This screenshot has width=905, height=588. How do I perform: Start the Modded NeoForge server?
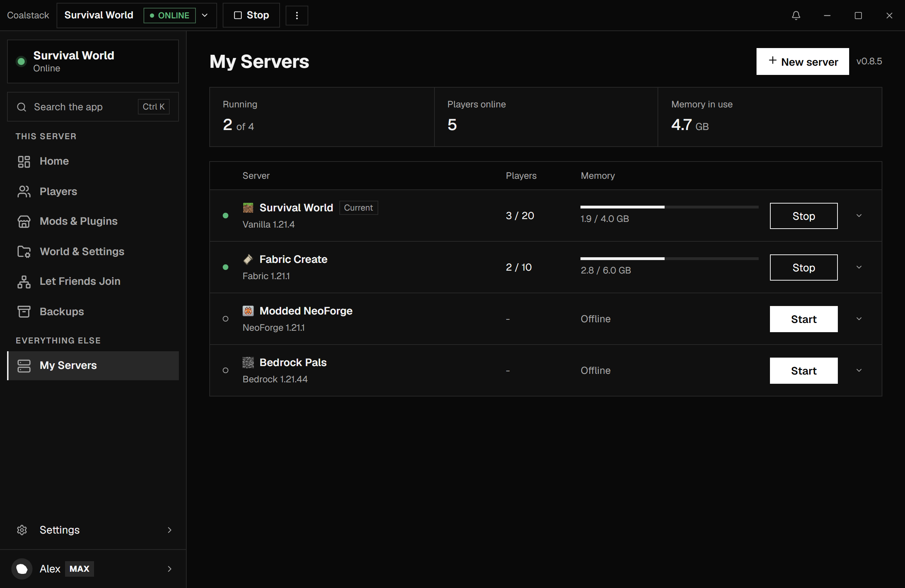(804, 319)
